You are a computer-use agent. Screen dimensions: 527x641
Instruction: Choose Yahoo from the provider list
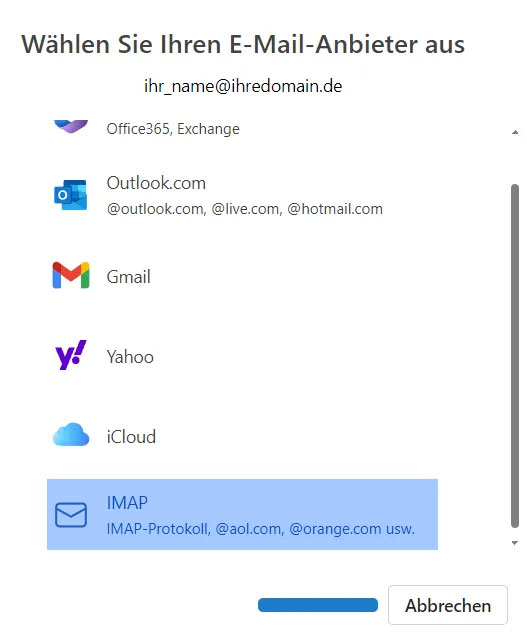[x=130, y=357]
